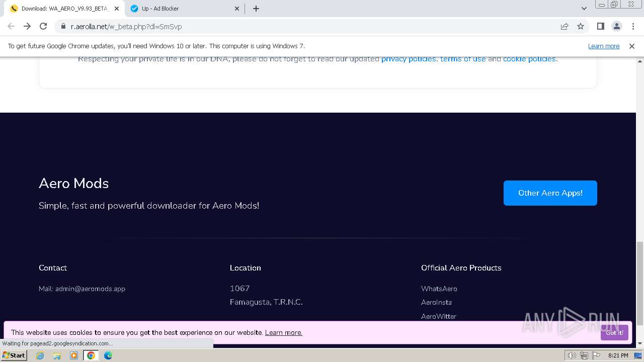Accept cookies with Got it! button

coord(614,332)
